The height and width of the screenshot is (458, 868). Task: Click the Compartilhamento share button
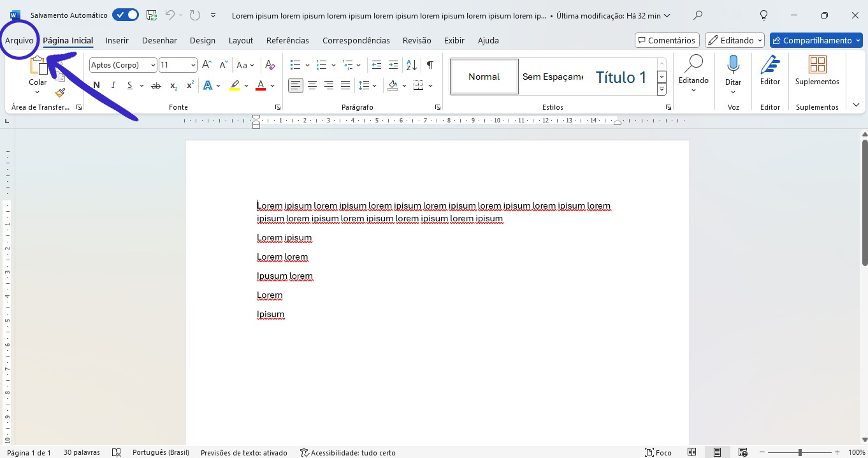816,40
